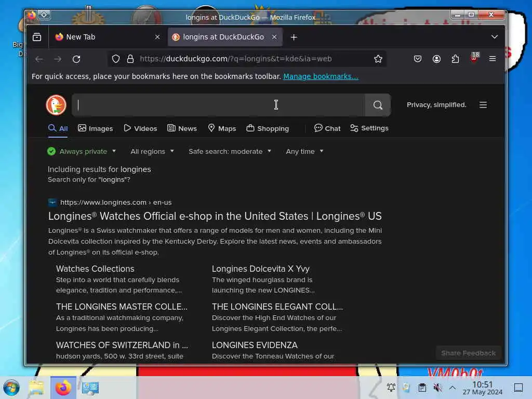Open THE LONGINES ELEGANT COLL... sublink
Image resolution: width=532 pixels, height=399 pixels.
[x=277, y=307]
